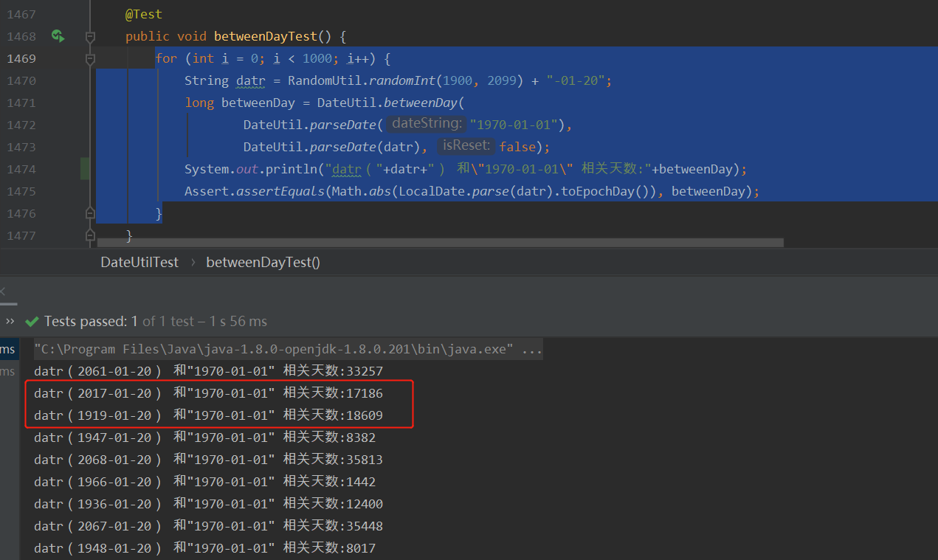Click fold end marker at line 1477
Screen dimensions: 938x560
click(x=90, y=235)
